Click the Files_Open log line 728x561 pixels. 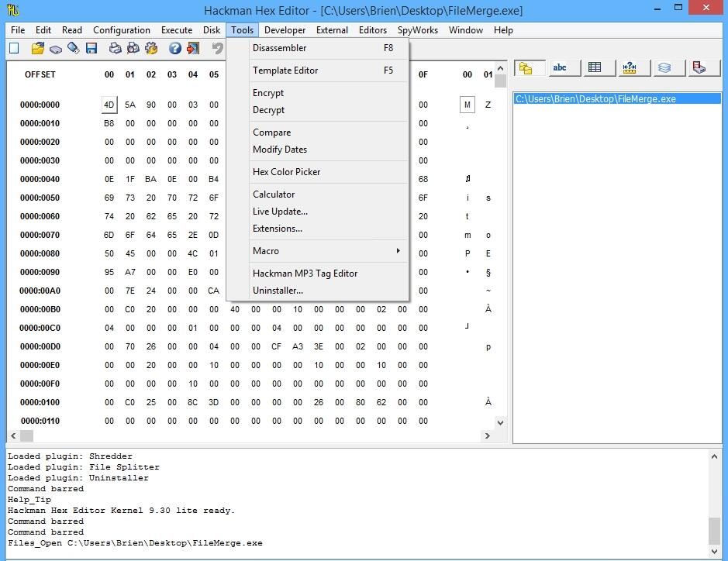pyautogui.click(x=135, y=543)
